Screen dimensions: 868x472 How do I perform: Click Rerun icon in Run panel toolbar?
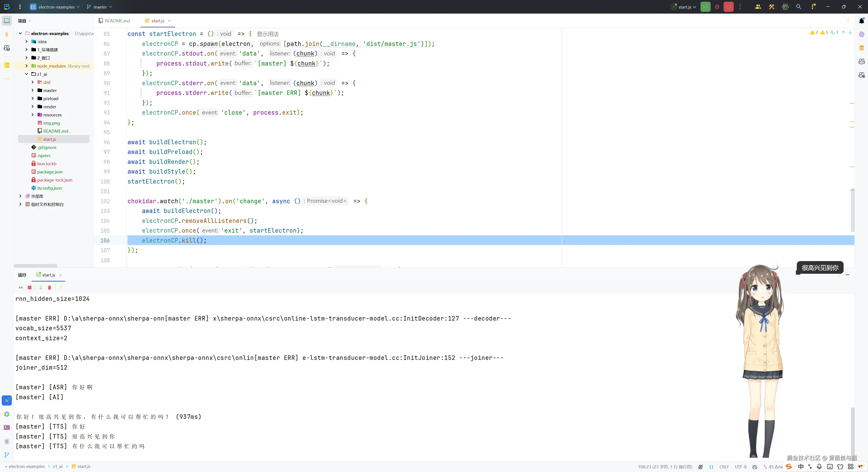coord(21,287)
